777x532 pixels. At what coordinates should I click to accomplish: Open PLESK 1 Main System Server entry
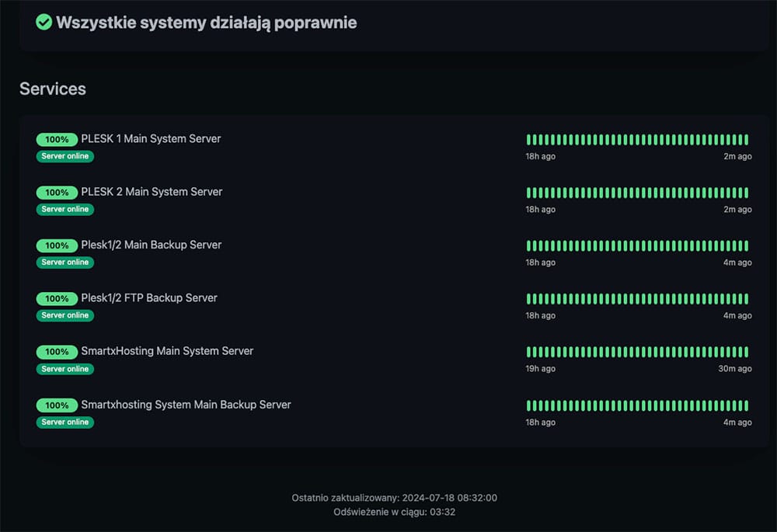click(151, 139)
